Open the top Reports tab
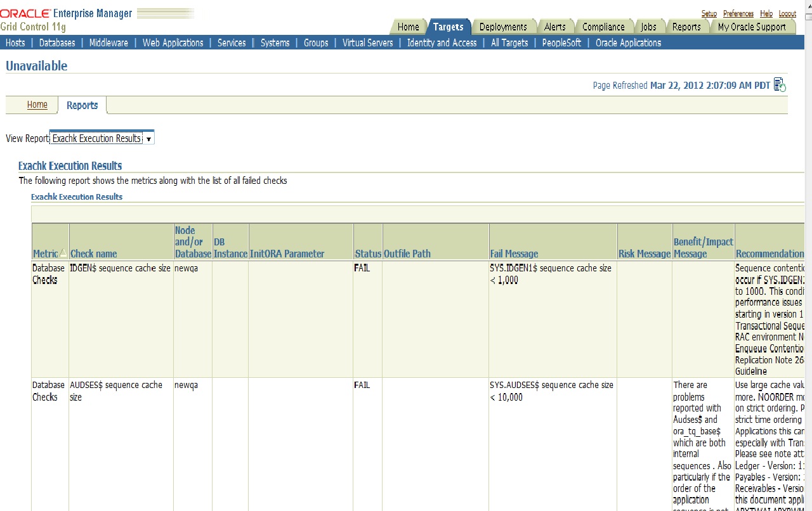 click(x=686, y=27)
